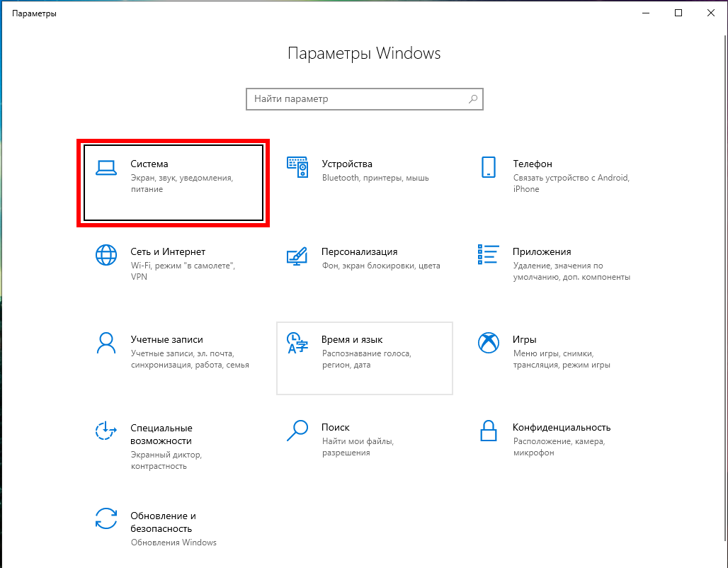Select the Конфиденциальность heading text

pos(562,427)
